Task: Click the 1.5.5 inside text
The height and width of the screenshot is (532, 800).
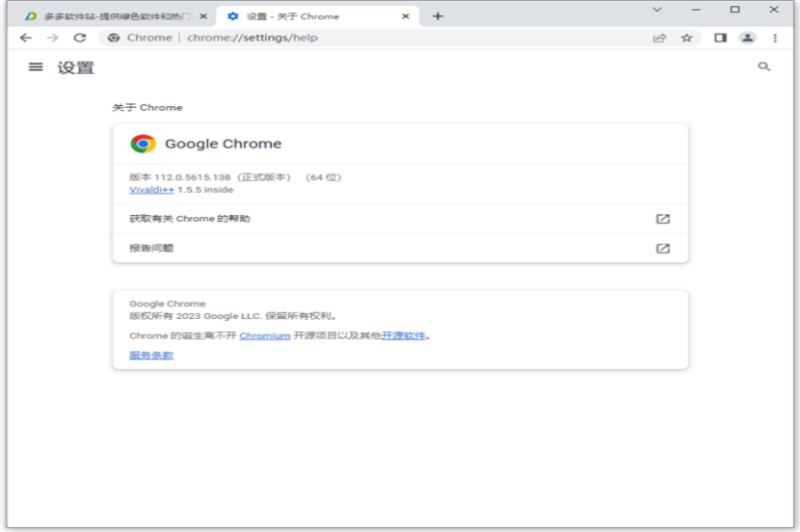Action: click(205, 190)
